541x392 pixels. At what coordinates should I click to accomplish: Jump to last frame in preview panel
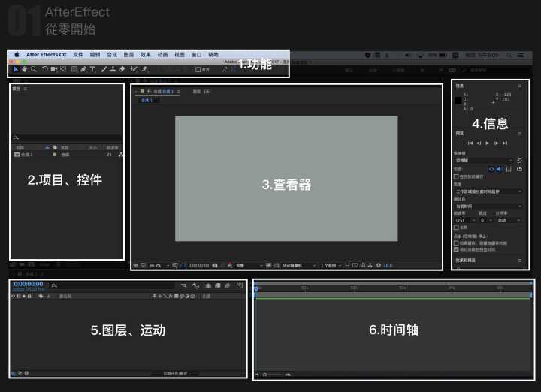(505, 143)
